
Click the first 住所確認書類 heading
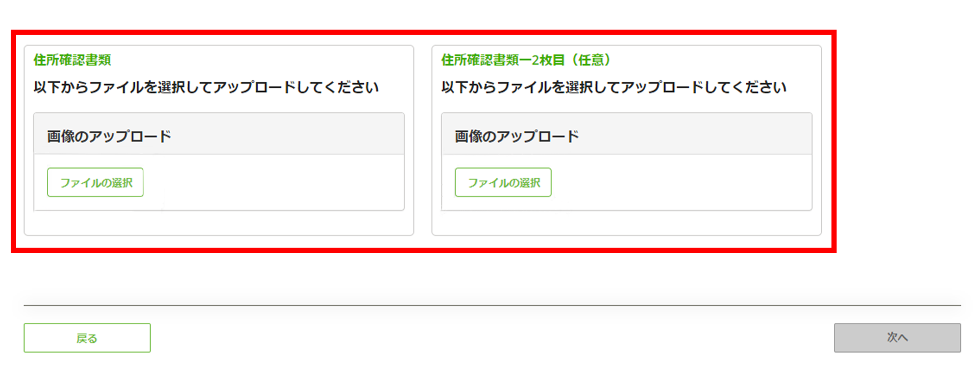click(x=72, y=60)
